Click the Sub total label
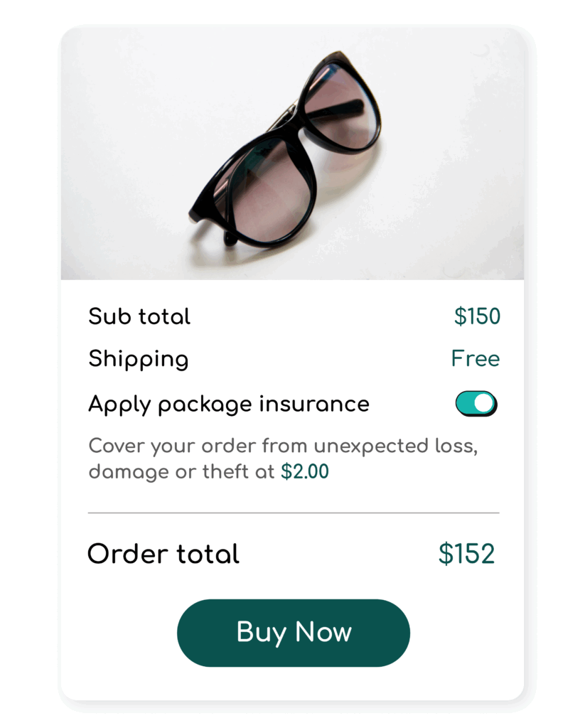Image resolution: width=585 pixels, height=728 pixels. pyautogui.click(x=139, y=316)
